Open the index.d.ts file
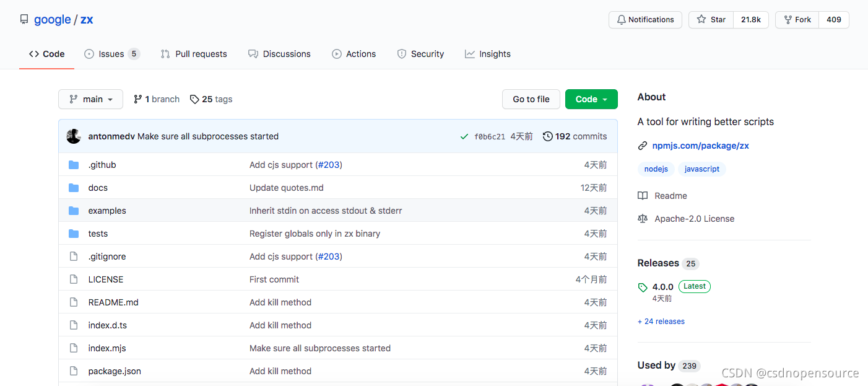 (x=108, y=325)
